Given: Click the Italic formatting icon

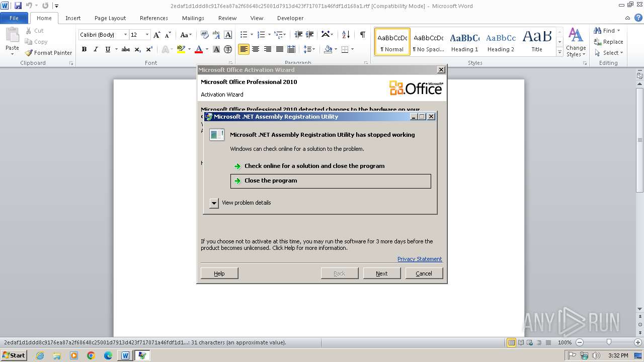Looking at the screenshot, I should pyautogui.click(x=96, y=49).
